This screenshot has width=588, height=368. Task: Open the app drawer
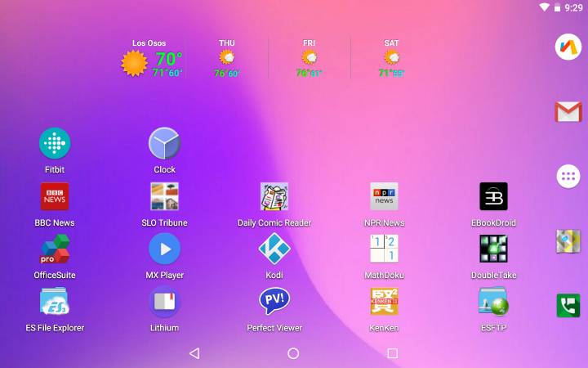[x=568, y=176]
